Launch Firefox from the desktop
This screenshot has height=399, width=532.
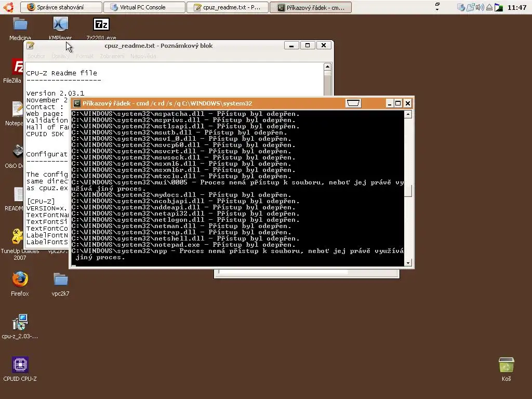[x=20, y=284]
